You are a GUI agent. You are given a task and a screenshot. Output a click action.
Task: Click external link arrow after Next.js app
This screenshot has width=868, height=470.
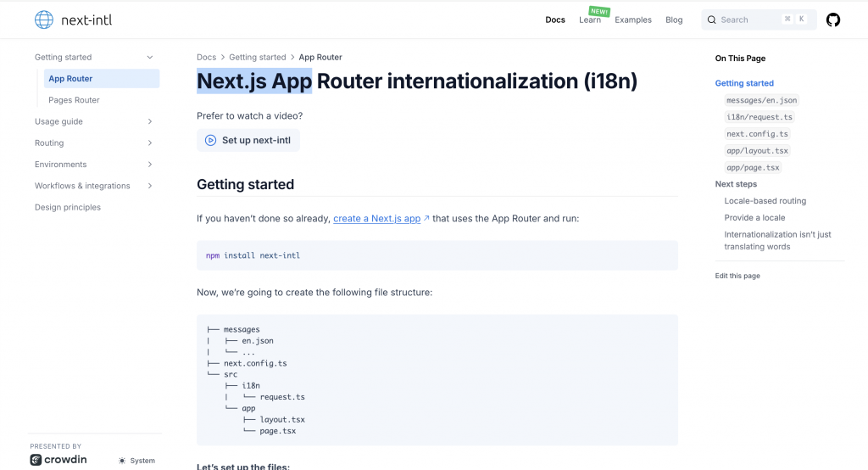pos(426,218)
